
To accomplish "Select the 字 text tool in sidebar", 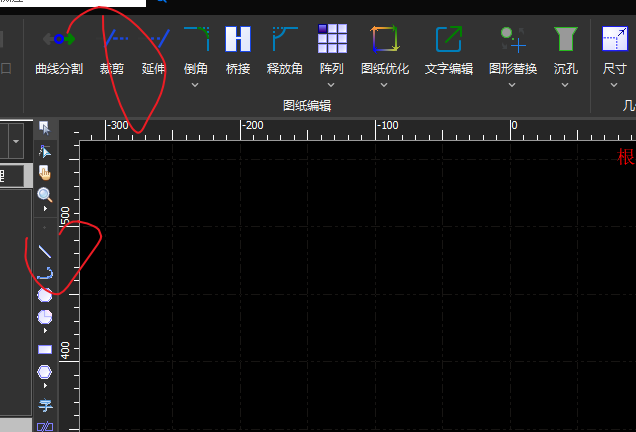I will [45, 405].
